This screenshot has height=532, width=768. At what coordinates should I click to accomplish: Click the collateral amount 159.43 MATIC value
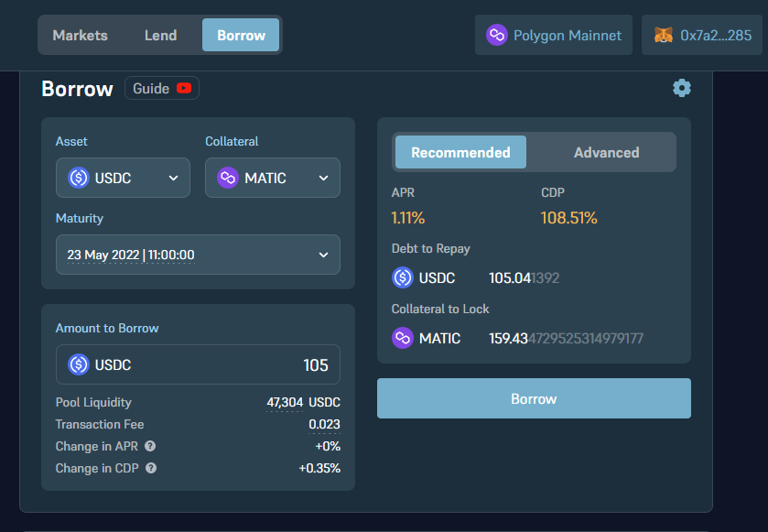coord(566,338)
